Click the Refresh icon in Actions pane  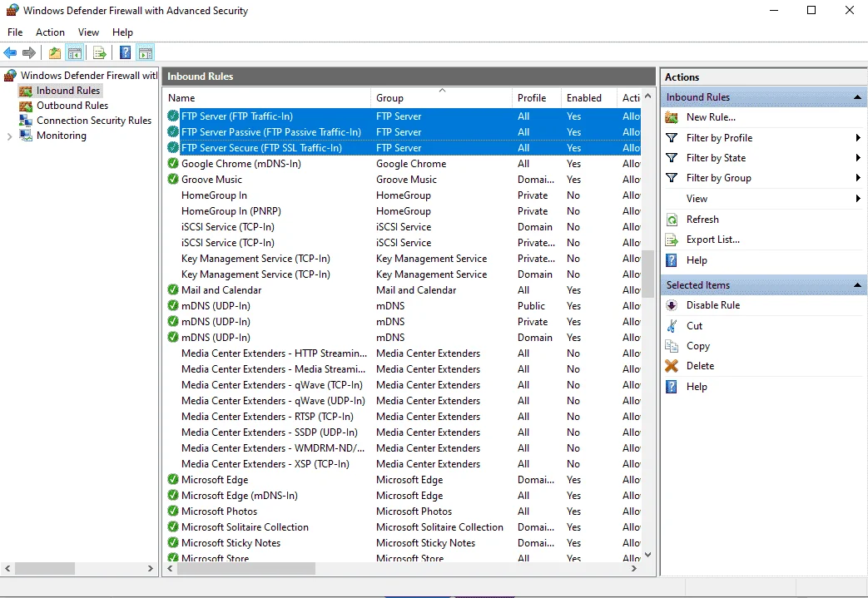(x=672, y=220)
